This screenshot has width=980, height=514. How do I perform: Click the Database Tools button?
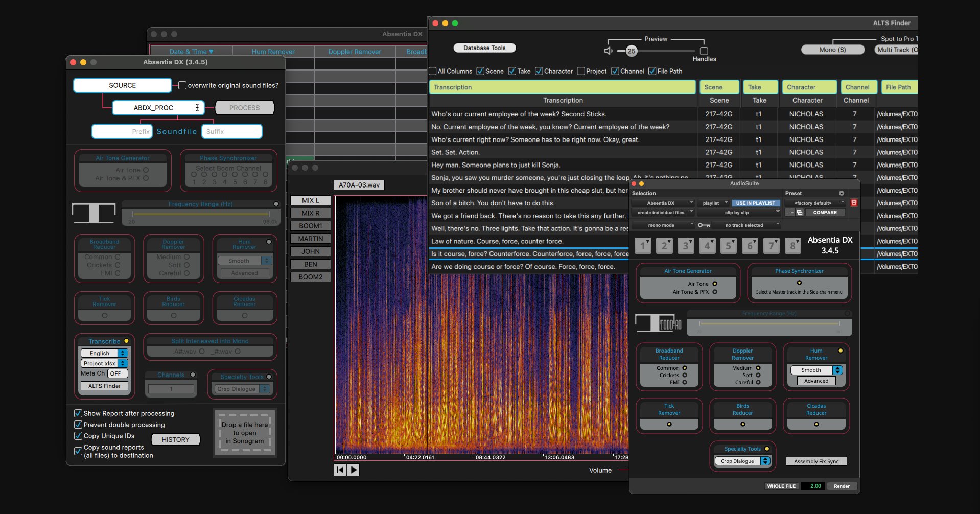[x=484, y=48]
